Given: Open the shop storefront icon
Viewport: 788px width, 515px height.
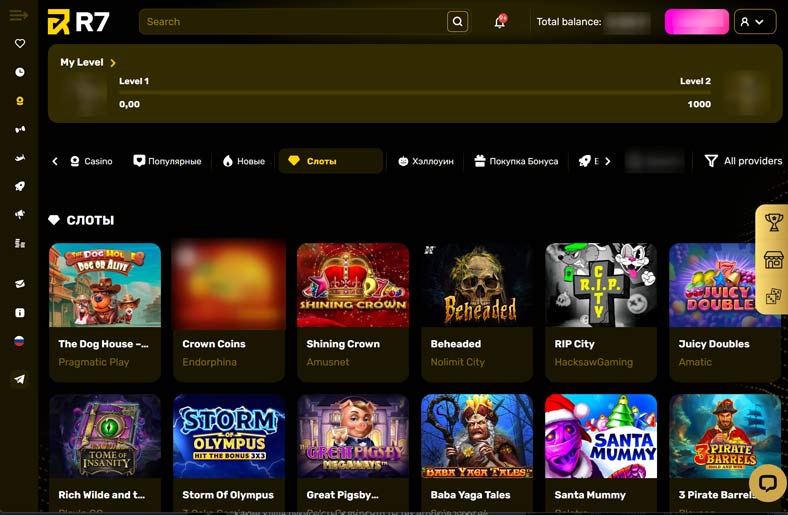Looking at the screenshot, I should (x=773, y=260).
